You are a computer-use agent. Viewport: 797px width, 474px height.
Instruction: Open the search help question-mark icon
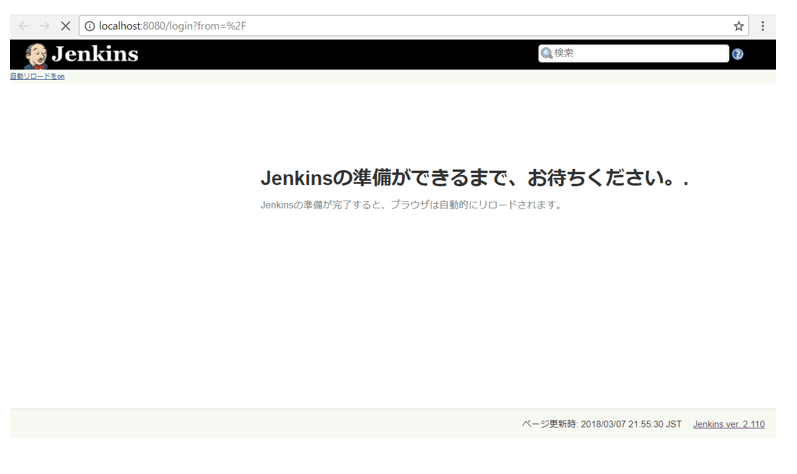738,54
